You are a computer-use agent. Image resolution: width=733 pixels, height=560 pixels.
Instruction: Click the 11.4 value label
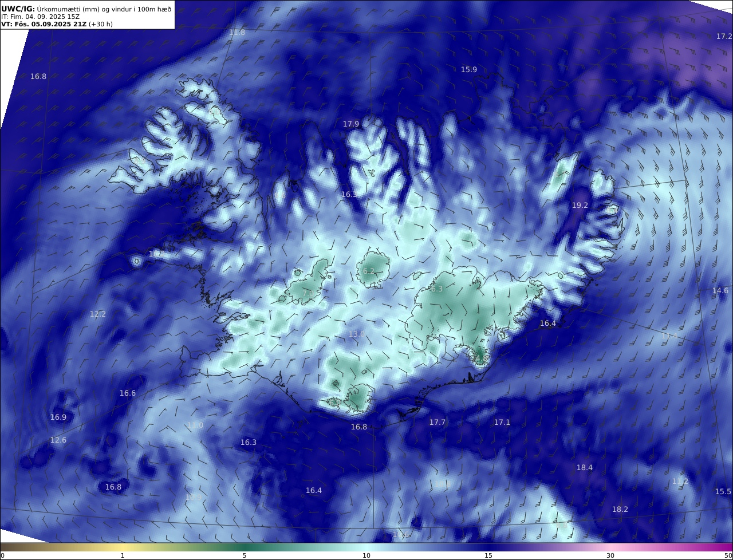[669, 336]
